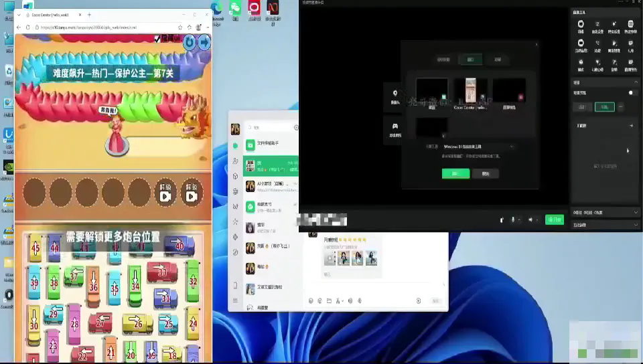Screen dimensions: 643x364
Task: Select the middle 窗口 tab in dialog
Action: point(470,60)
